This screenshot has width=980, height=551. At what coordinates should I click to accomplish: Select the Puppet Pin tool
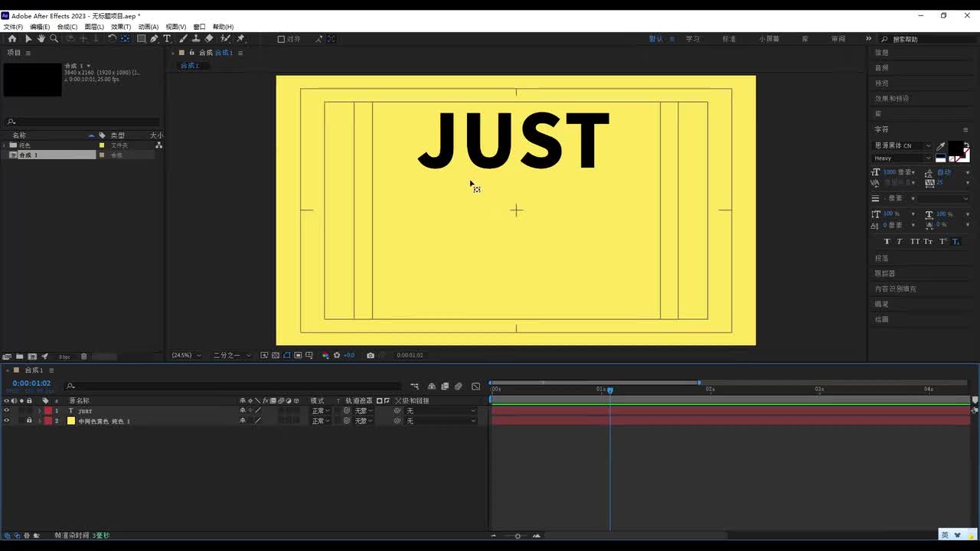[x=240, y=38]
